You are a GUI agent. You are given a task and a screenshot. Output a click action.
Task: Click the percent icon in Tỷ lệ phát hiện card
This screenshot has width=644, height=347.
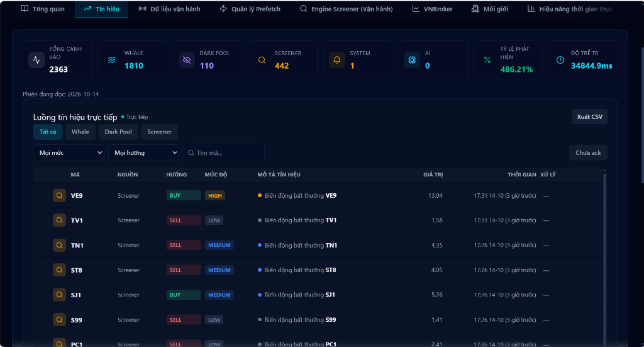point(487,60)
